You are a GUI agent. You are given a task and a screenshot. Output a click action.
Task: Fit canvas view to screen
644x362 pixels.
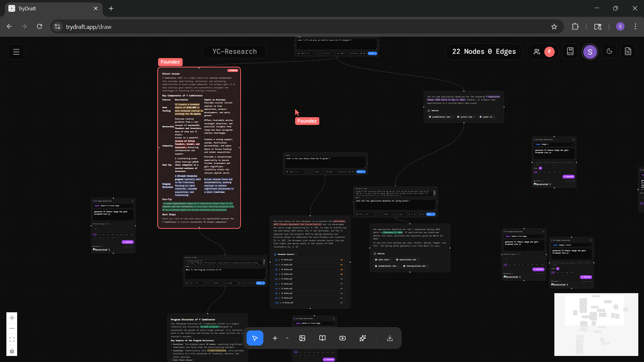tap(12, 340)
